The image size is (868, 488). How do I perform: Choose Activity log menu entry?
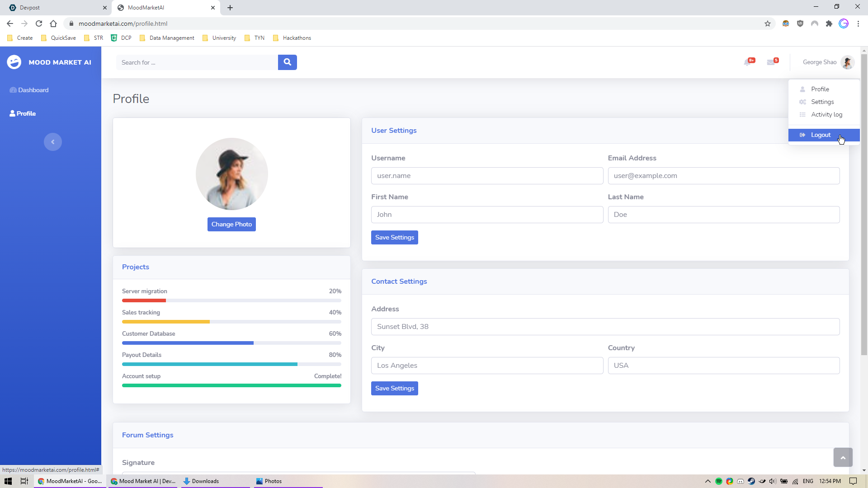click(x=826, y=115)
